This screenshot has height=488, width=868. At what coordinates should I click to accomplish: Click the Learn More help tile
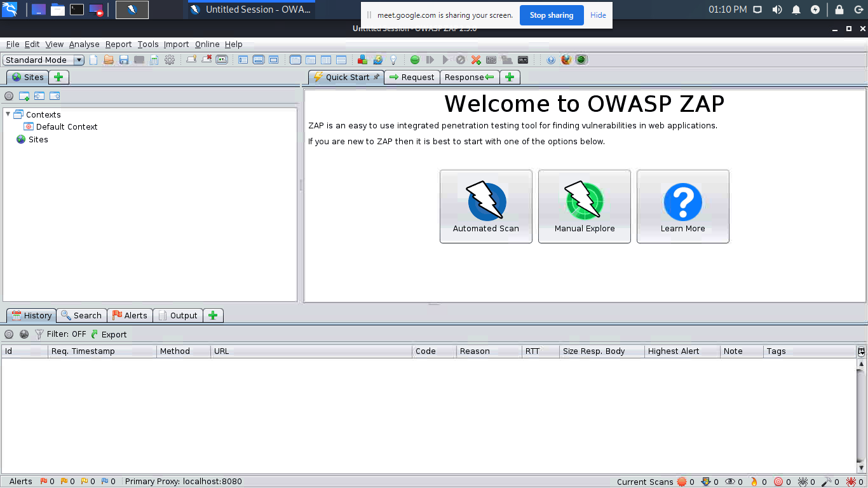[x=682, y=207]
